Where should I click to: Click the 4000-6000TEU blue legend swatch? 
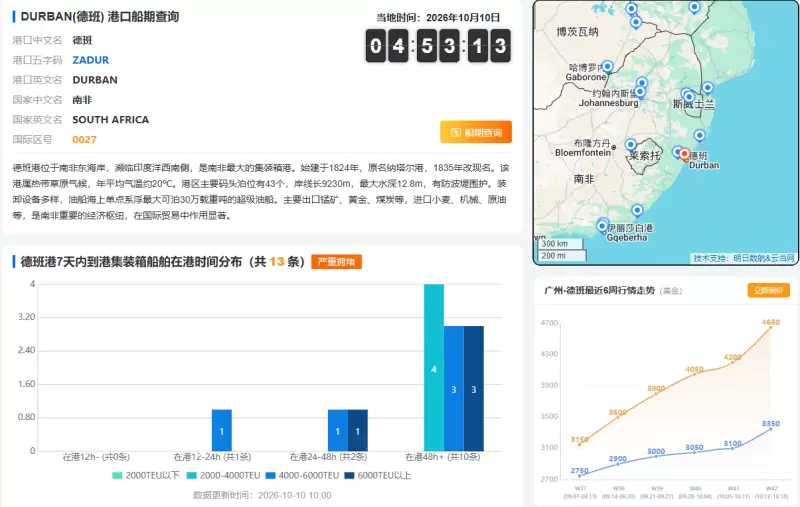pos(271,475)
